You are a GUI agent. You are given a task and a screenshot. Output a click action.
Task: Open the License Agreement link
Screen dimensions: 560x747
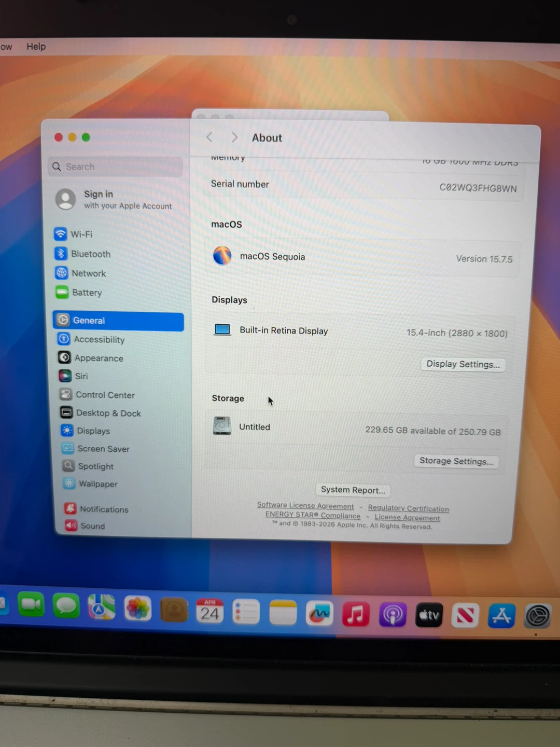coord(407,517)
